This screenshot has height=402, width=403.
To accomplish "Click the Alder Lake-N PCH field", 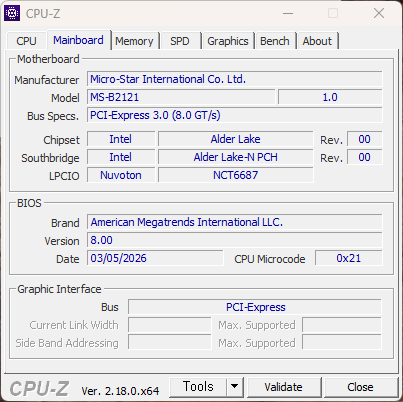I will point(236,157).
